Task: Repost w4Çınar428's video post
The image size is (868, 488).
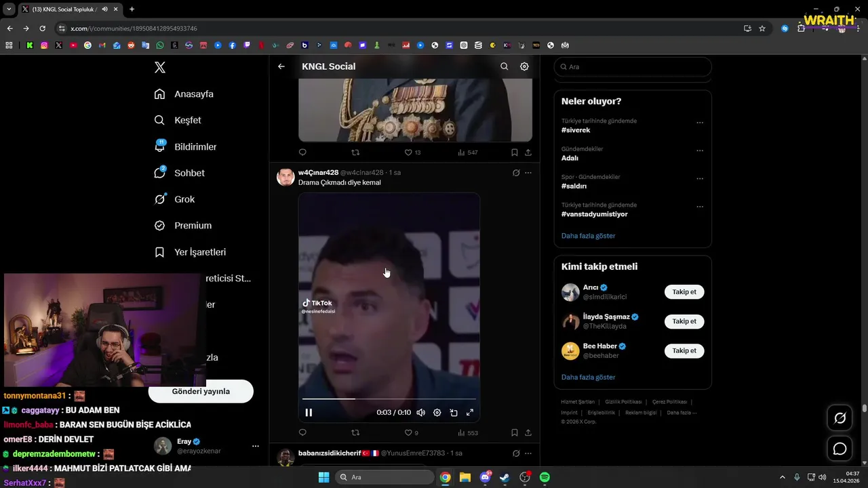Action: tap(355, 432)
